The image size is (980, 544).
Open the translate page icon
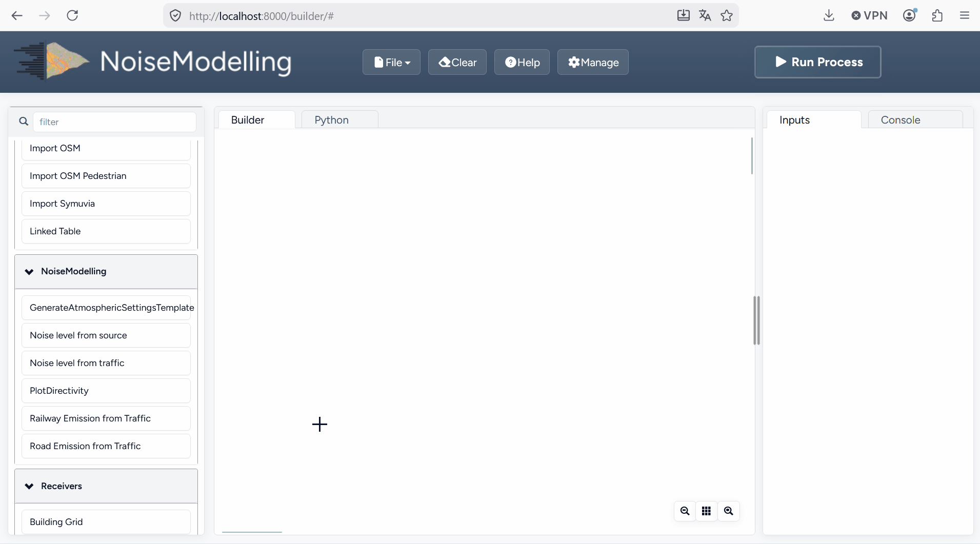(705, 15)
